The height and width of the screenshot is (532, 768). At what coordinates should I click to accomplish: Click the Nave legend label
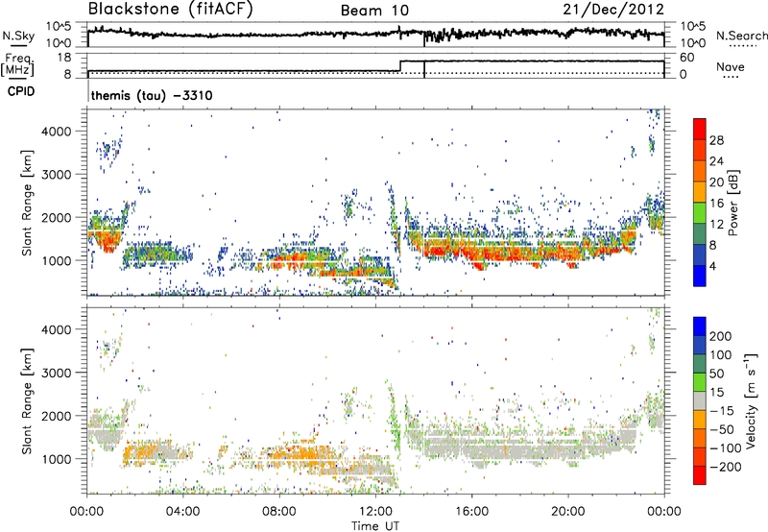(x=731, y=66)
